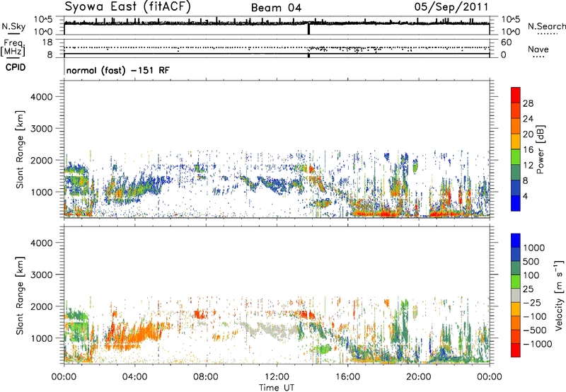Click the "18" frequency tick label
The width and height of the screenshot is (566, 392).
click(47, 42)
